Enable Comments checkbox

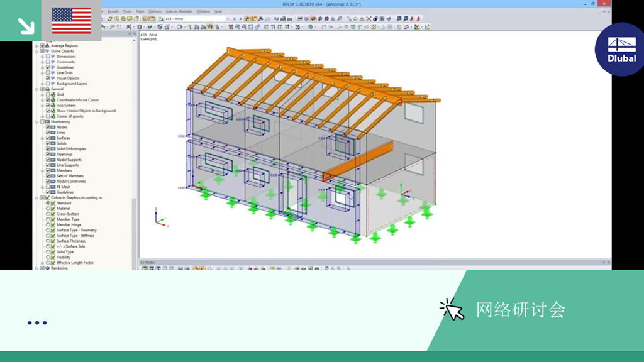pos(48,62)
